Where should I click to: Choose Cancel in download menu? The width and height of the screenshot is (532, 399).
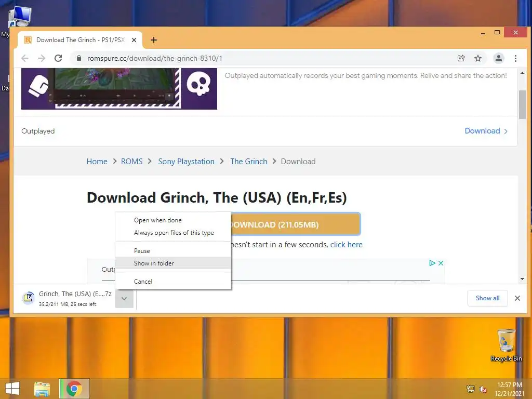coord(173,281)
